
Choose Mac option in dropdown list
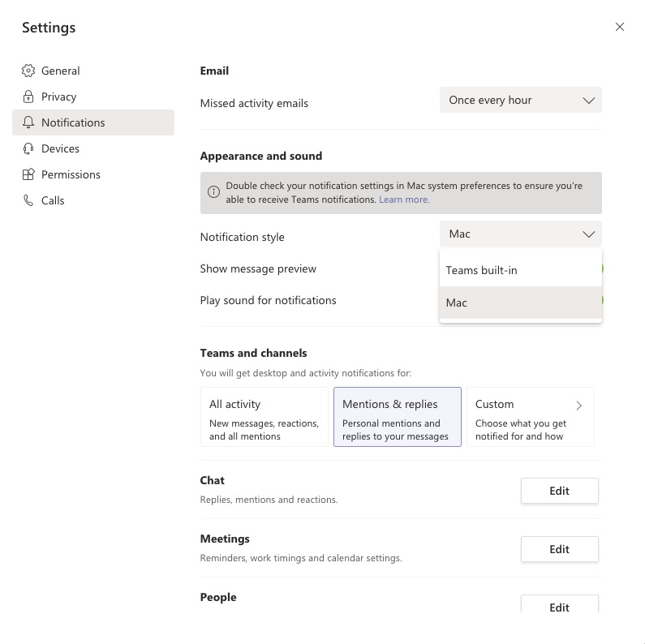point(520,303)
